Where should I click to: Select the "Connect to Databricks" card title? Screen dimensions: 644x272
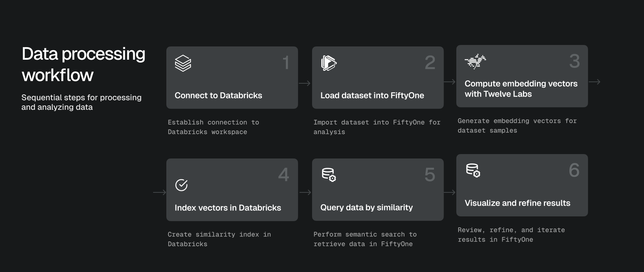[x=218, y=95]
